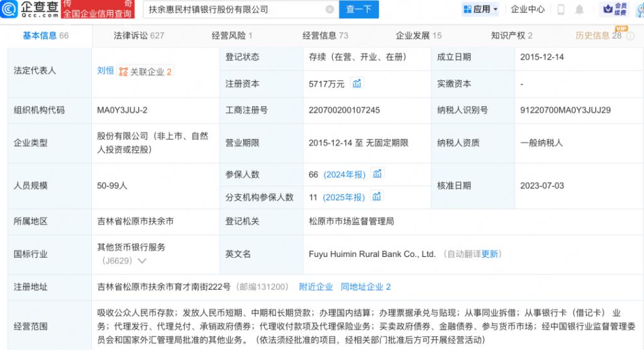This screenshot has width=644, height=350.
Task: Open legal representative 刘恒 link
Action: 106,71
